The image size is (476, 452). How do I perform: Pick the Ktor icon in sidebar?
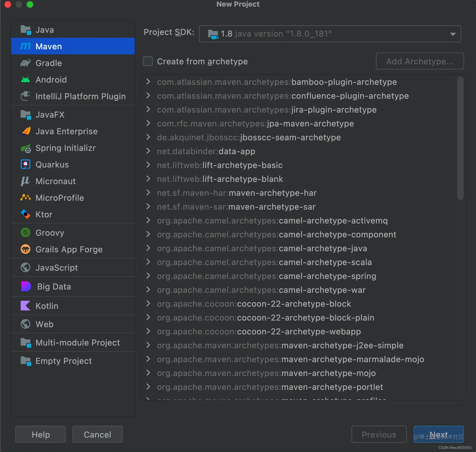[x=25, y=214]
